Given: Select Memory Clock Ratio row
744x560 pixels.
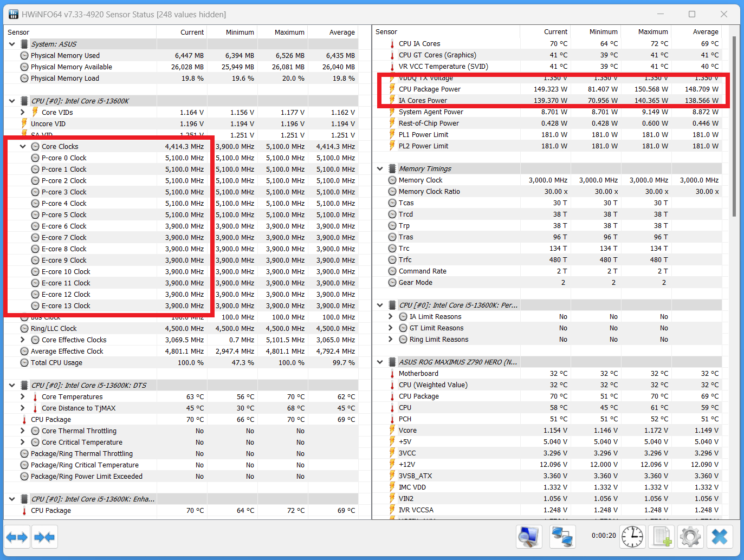Looking at the screenshot, I should 547,192.
